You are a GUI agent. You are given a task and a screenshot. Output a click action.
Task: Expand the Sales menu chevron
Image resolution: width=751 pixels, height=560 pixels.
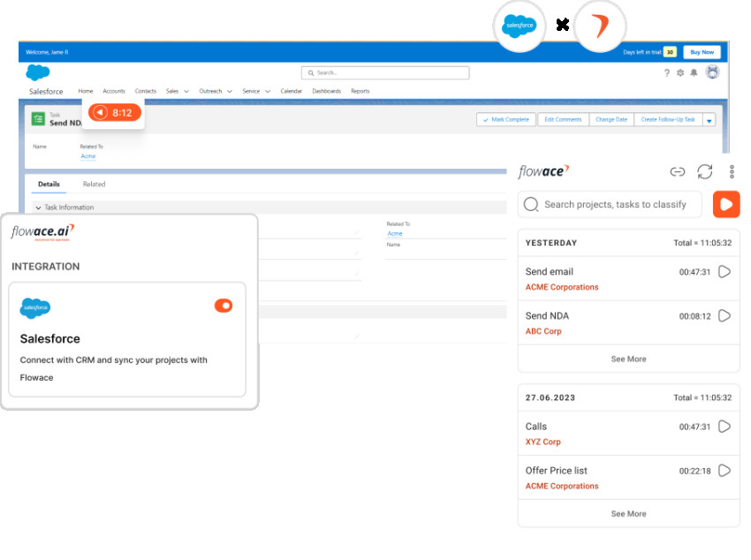(186, 91)
